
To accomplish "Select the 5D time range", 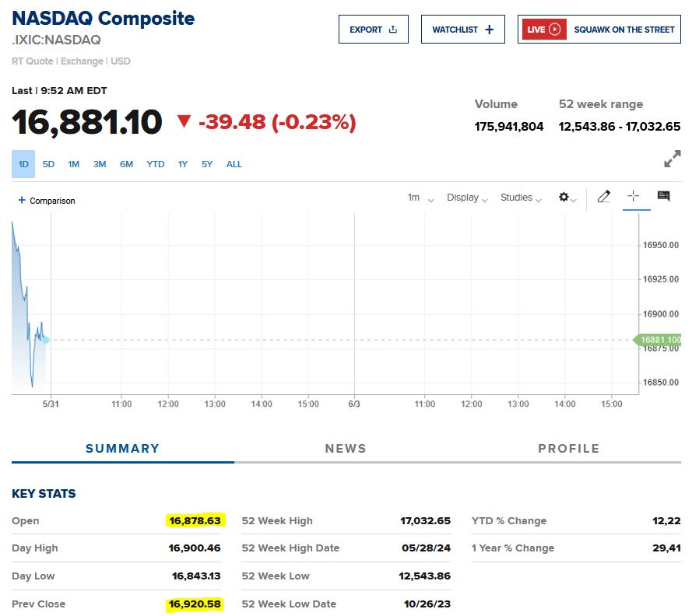I will pos(48,164).
